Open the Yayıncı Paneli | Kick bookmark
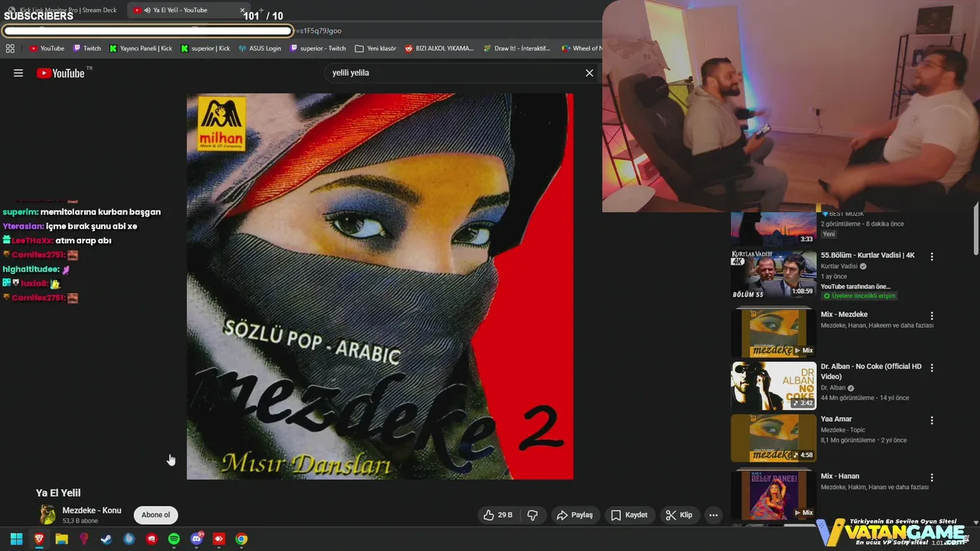 pyautogui.click(x=141, y=48)
